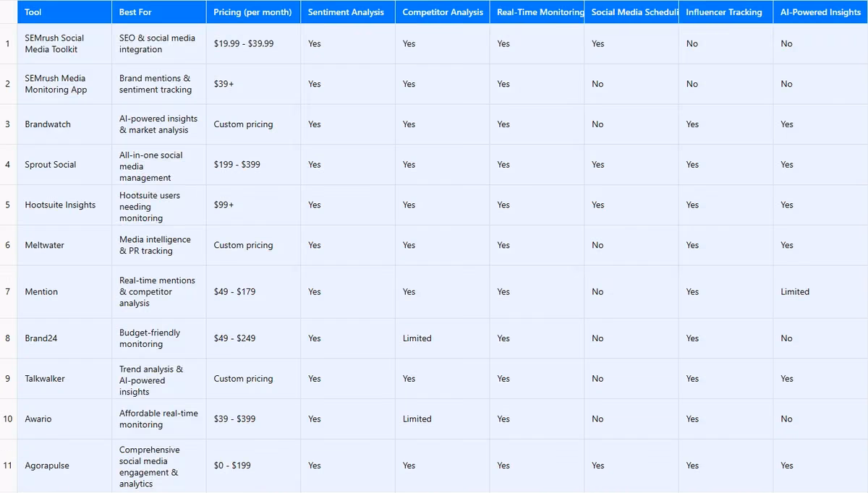
Task: Click the SEMrush Media Monitoring App cell
Action: pyautogui.click(x=64, y=84)
